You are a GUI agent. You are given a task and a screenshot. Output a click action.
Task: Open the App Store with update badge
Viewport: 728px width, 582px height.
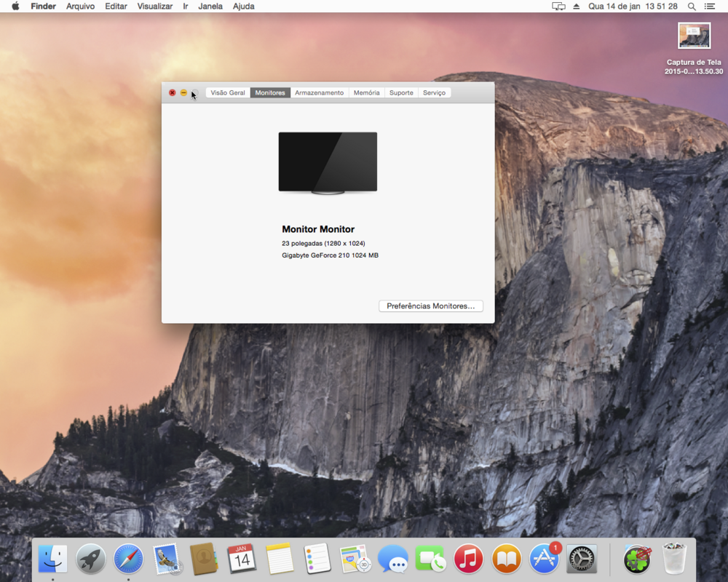tap(544, 559)
